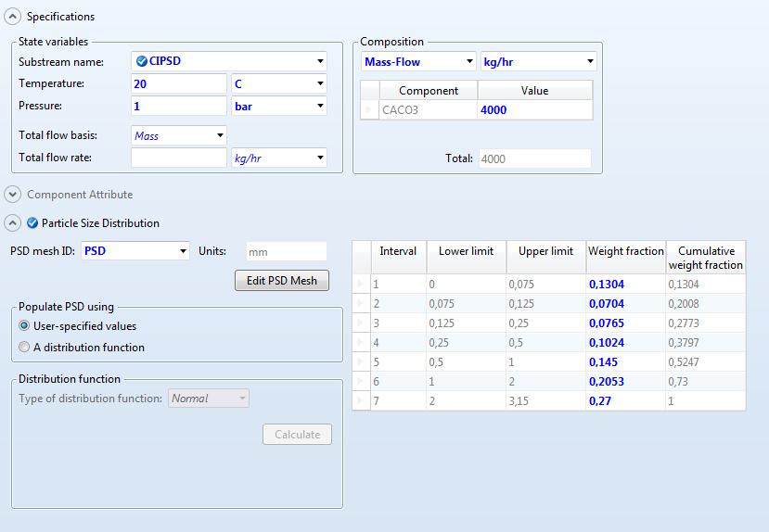Expand the Component Attribute section

click(x=12, y=195)
